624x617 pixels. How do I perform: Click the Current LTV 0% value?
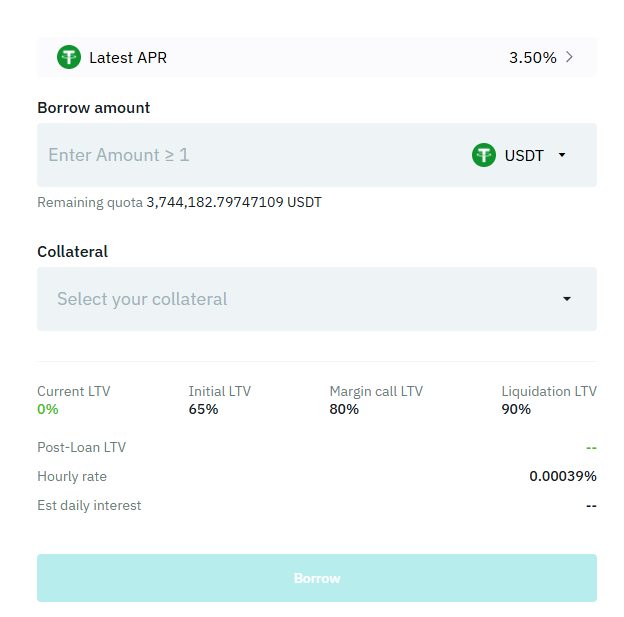pos(48,409)
